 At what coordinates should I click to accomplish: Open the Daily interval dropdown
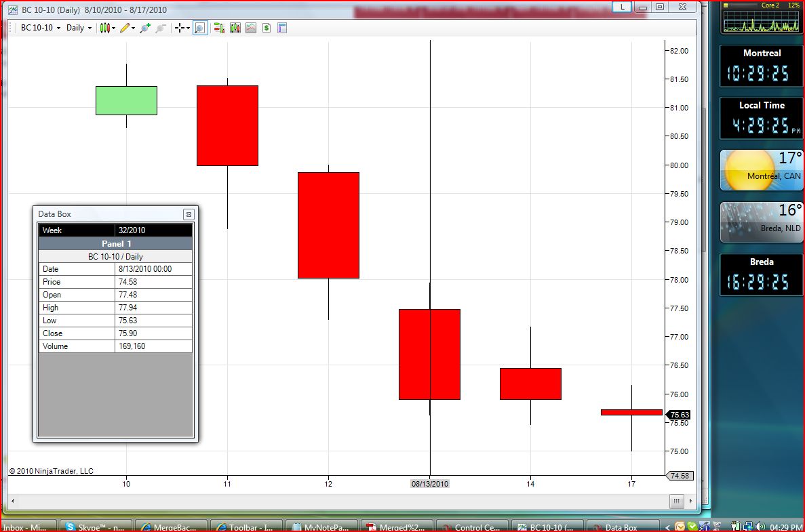(x=79, y=28)
